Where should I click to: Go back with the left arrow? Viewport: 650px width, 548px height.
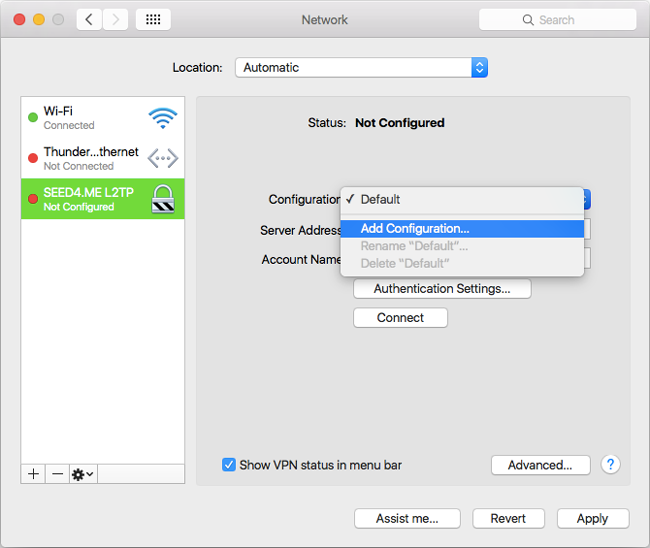click(x=89, y=20)
